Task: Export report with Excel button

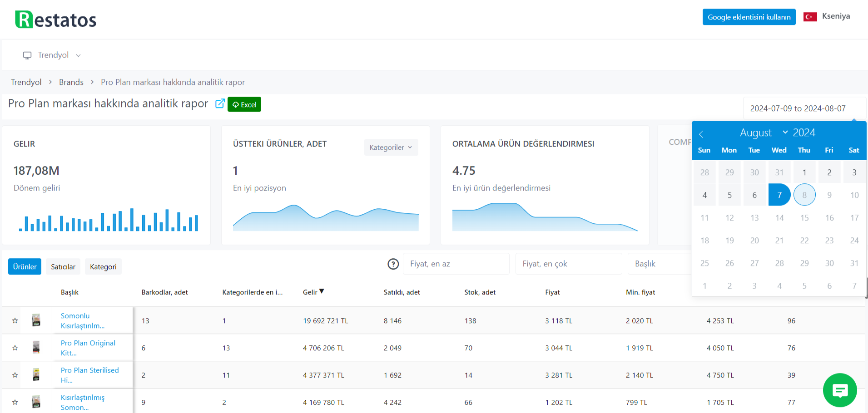Action: 244,104
